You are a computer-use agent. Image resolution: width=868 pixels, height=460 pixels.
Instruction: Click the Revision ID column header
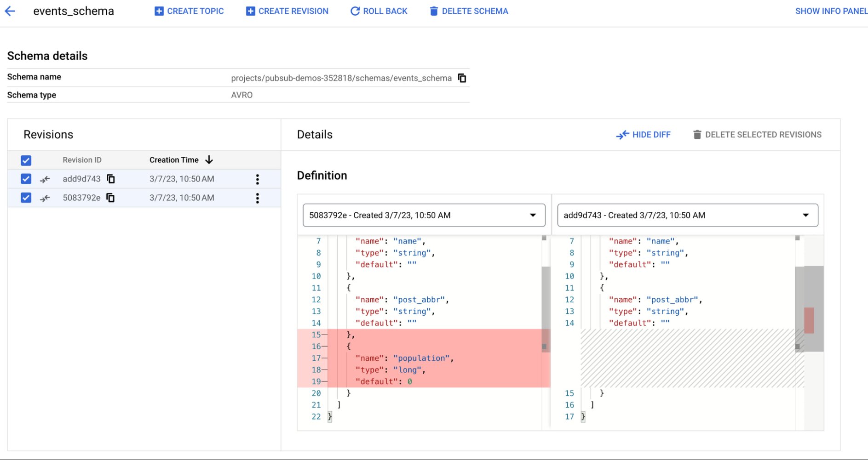coord(82,160)
